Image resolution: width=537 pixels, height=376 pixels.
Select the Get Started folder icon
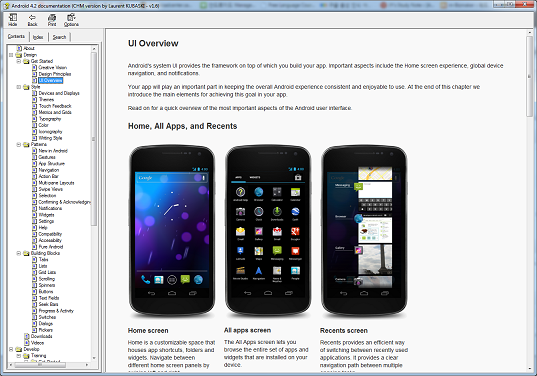click(x=26, y=61)
